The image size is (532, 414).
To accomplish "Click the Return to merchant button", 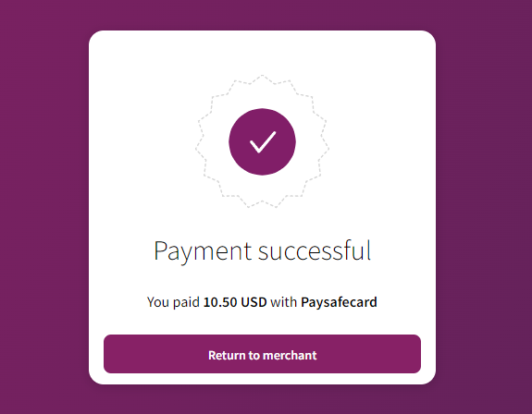I will (262, 354).
